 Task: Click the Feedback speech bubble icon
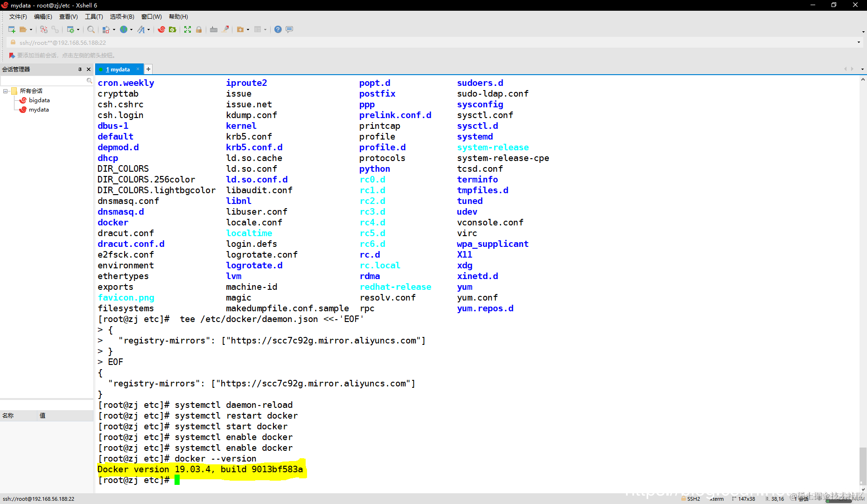click(x=289, y=29)
